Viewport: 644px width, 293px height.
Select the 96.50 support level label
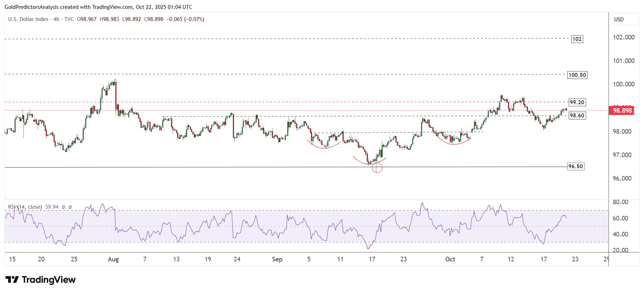coord(575,166)
